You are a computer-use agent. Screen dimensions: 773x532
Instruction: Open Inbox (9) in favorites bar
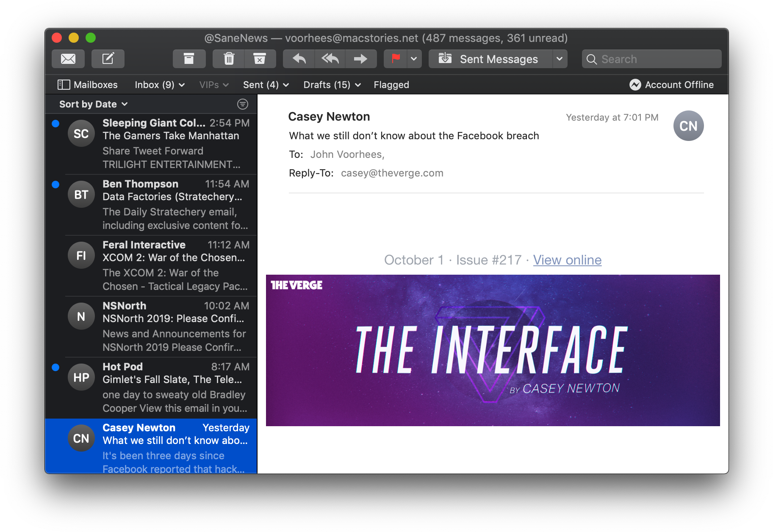click(159, 85)
